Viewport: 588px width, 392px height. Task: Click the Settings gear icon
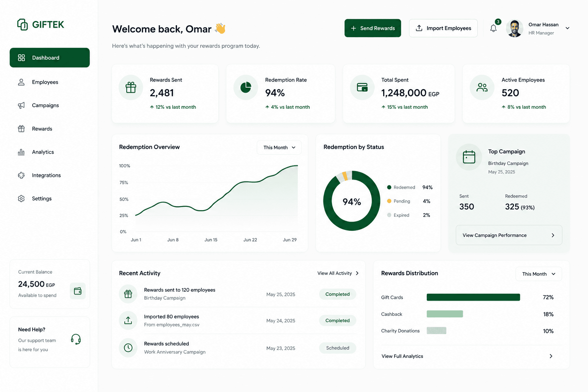pos(21,199)
